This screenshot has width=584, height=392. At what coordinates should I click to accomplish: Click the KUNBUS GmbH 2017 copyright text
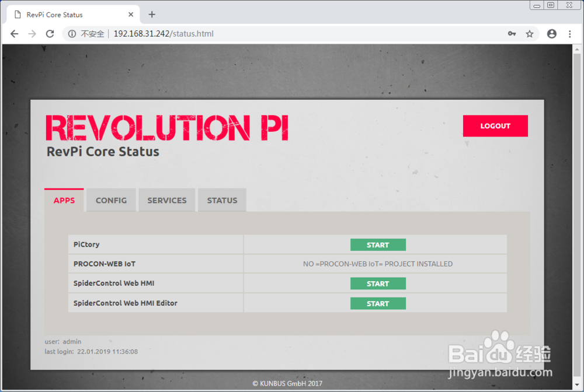pyautogui.click(x=287, y=383)
